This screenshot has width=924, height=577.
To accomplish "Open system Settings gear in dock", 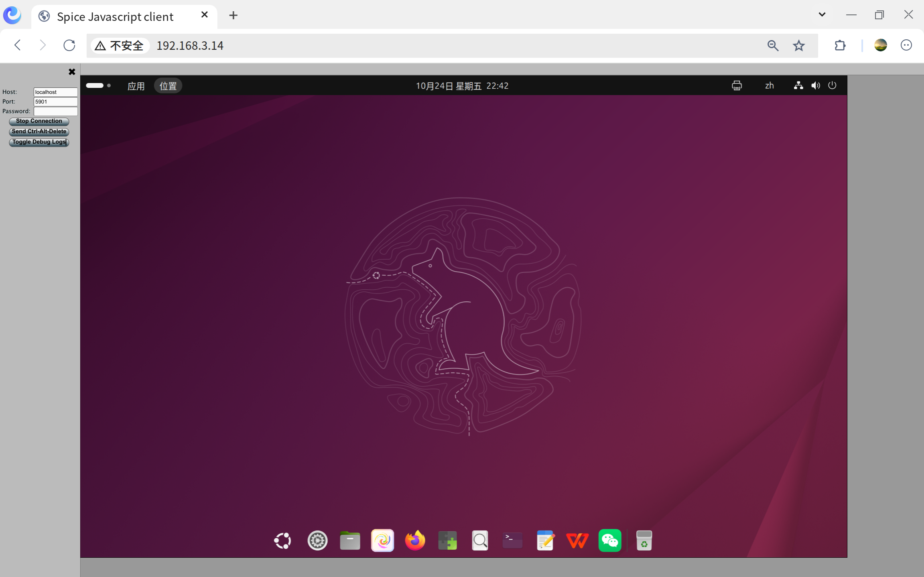I will pos(317,540).
